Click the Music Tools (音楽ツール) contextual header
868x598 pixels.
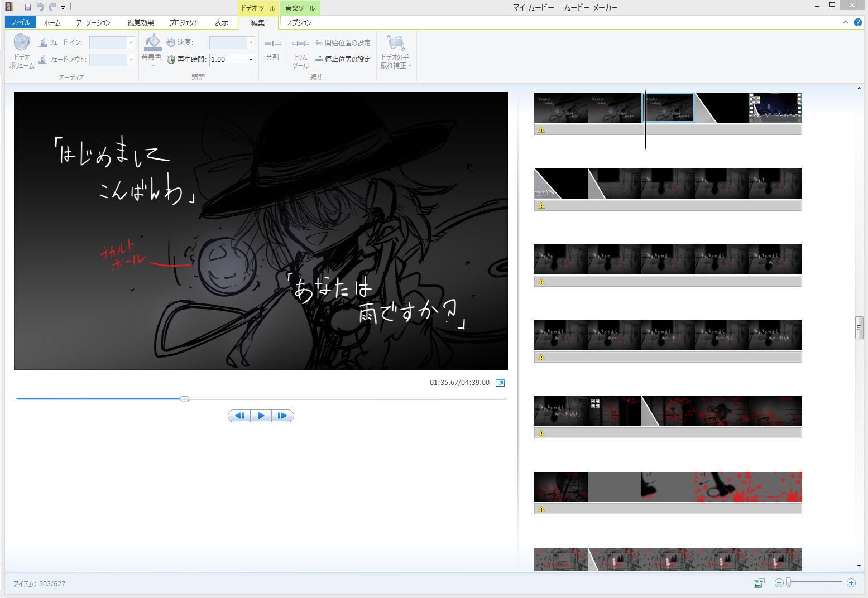[x=300, y=8]
